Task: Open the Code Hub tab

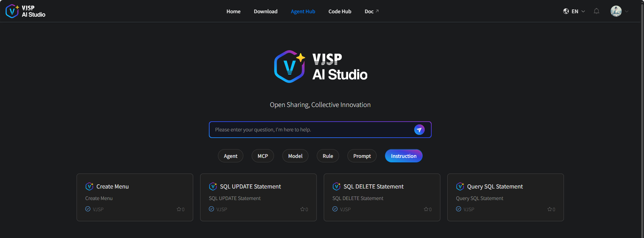Action: tap(340, 11)
